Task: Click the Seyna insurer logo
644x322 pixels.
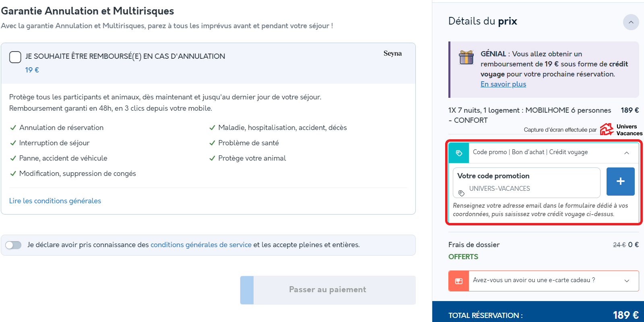Action: coord(392,54)
